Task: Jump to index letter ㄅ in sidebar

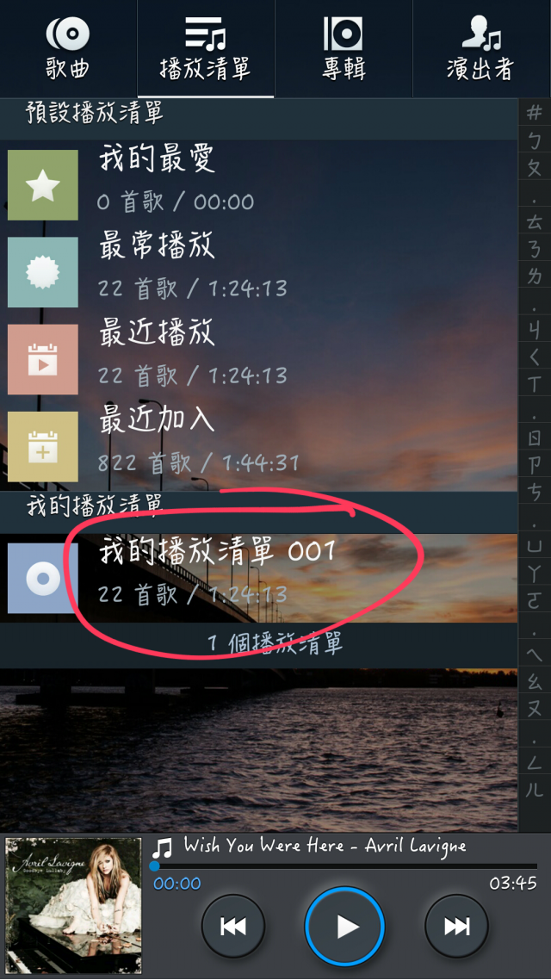Action: click(534, 141)
